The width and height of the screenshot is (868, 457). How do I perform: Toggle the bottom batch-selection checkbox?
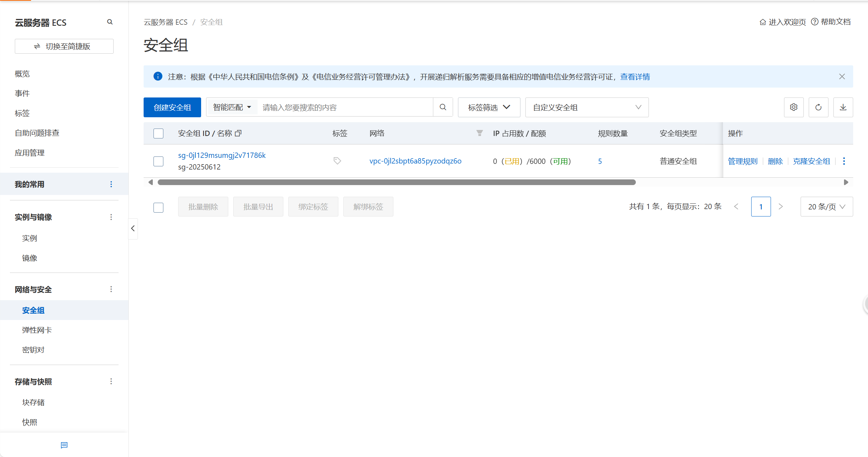[158, 207]
